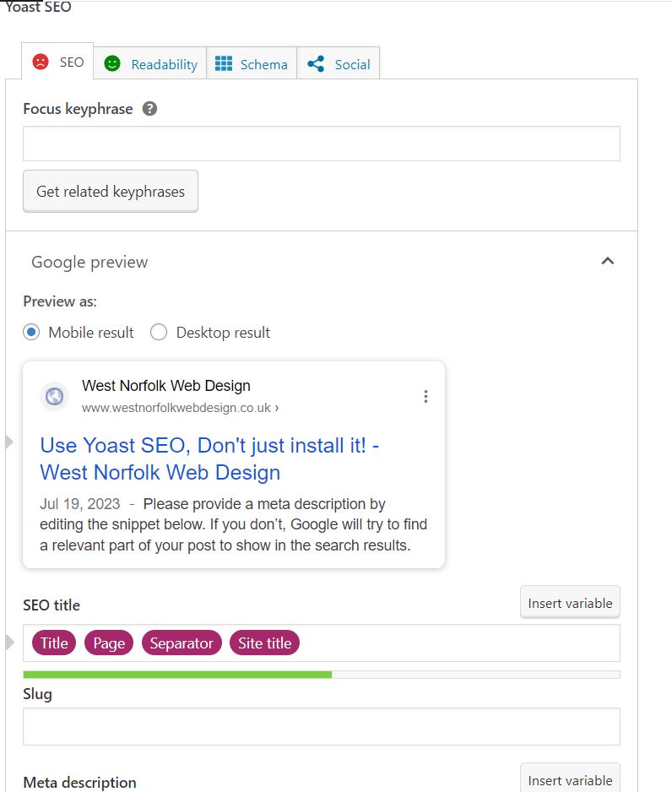Click the red sad face SEO icon
The image size is (672, 792).
[40, 62]
